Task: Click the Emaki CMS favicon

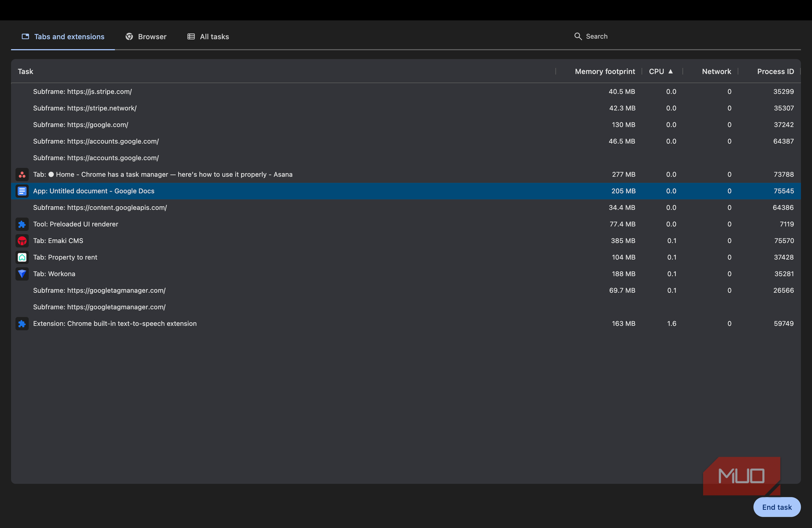Action: [x=22, y=241]
